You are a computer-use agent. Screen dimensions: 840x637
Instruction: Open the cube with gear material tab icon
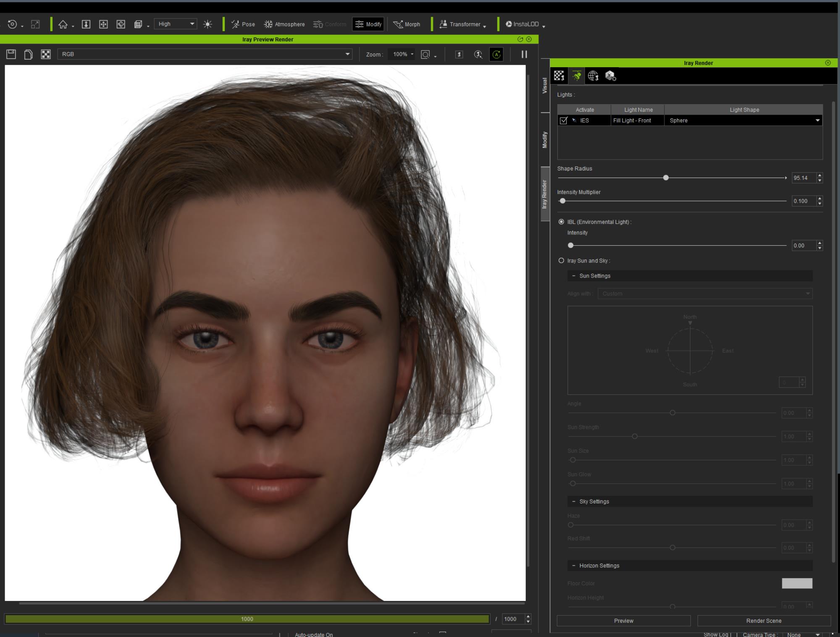coord(611,76)
